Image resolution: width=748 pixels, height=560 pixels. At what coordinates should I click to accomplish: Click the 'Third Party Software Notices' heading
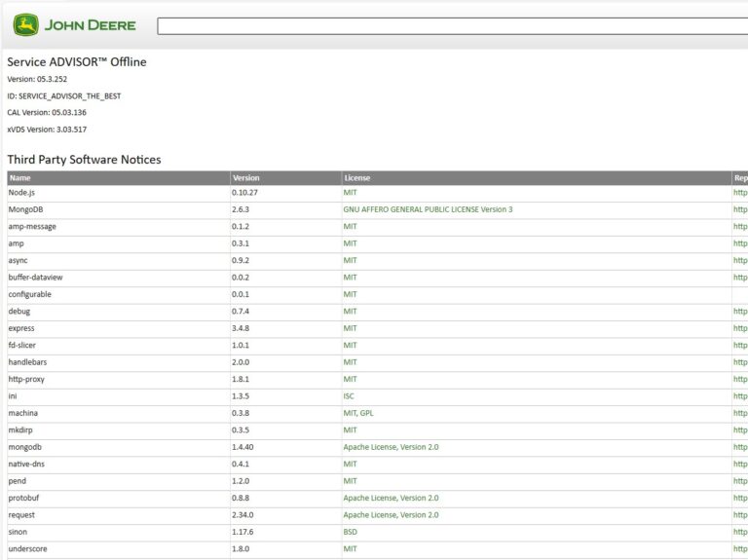[84, 160]
